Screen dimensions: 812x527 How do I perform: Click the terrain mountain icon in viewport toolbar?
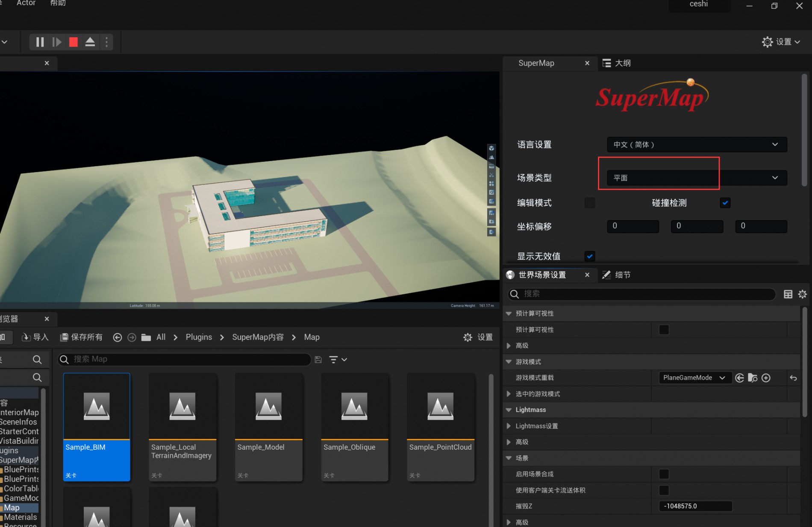pos(491,157)
